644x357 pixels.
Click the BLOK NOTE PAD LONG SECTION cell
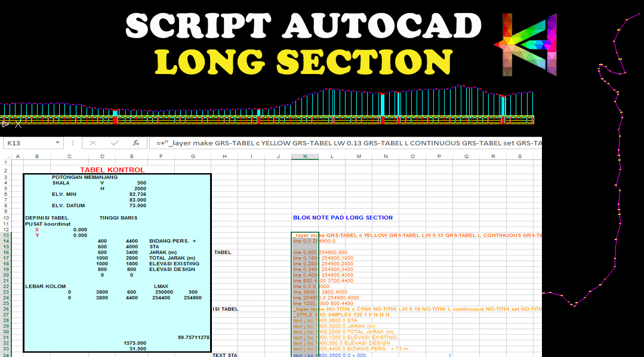(343, 217)
